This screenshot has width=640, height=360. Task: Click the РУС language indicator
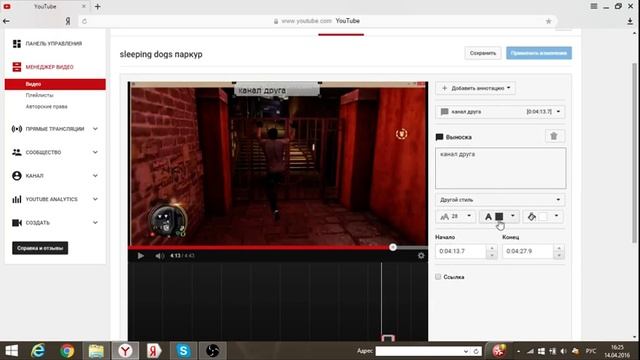pyautogui.click(x=591, y=351)
